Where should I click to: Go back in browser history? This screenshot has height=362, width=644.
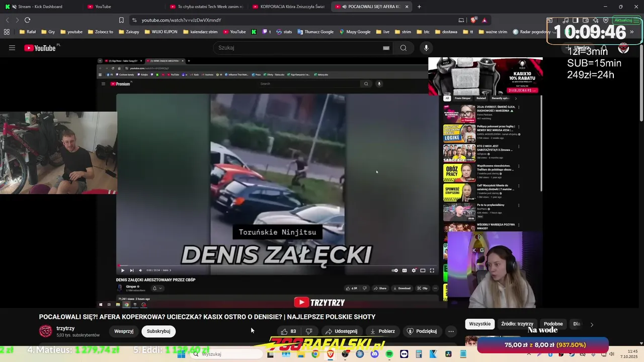tap(7, 20)
